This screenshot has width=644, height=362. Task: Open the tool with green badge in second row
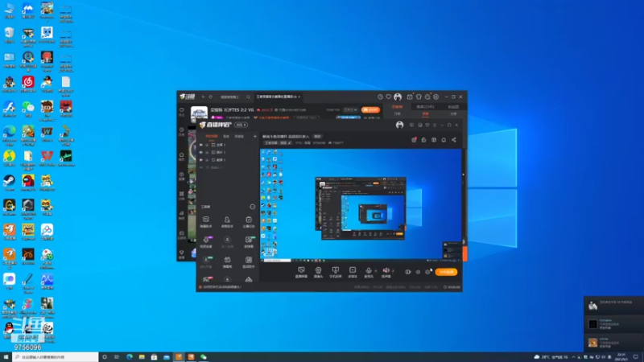pyautogui.click(x=249, y=240)
